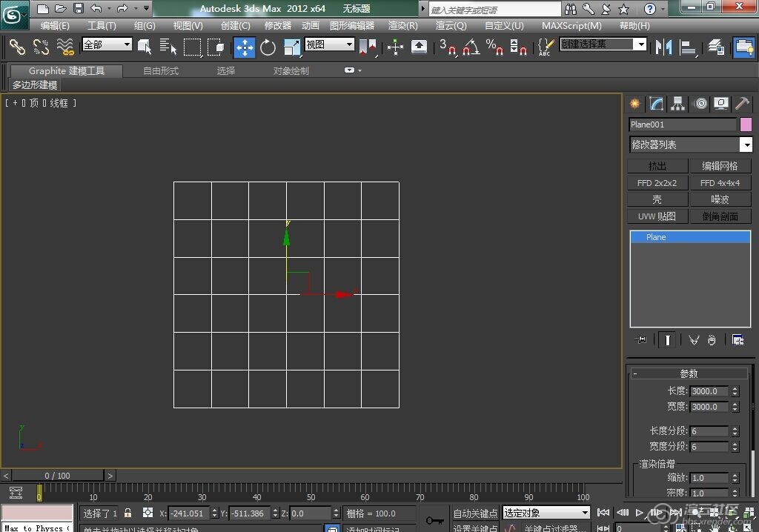Switch to the 对象绘制 ribbon tab
759x532 pixels.
291,70
